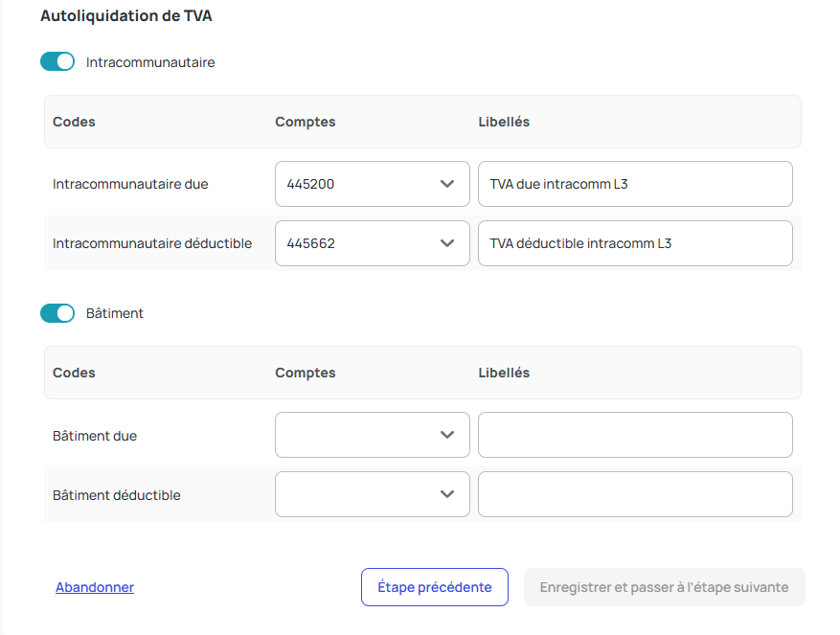Click the "Intracommunautaire déductible" row label
840x635 pixels.
pos(152,243)
